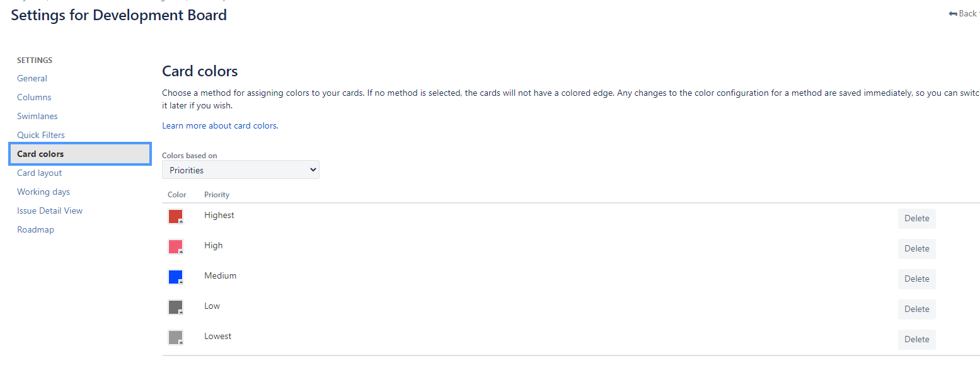Open the color picker for High priority
This screenshot has width=980, height=375.
[x=176, y=246]
